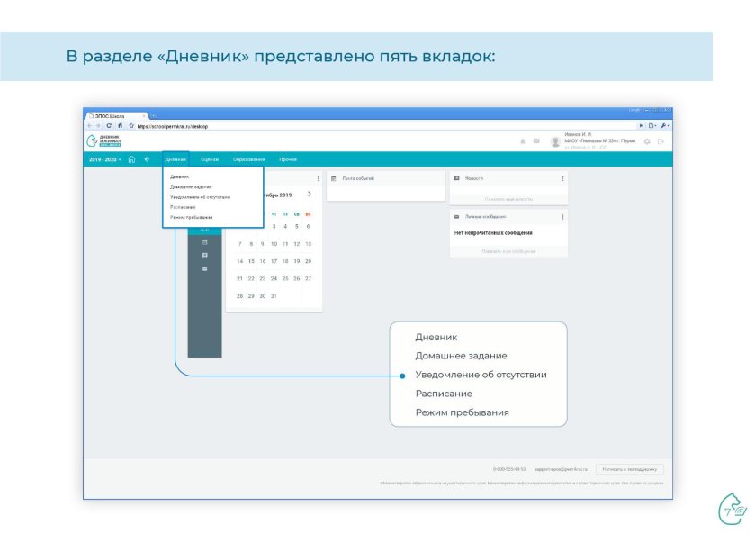Image resolution: width=756 pixels, height=534 pixels.
Task: Open the 2019-2020 school year selector
Action: 105,158
